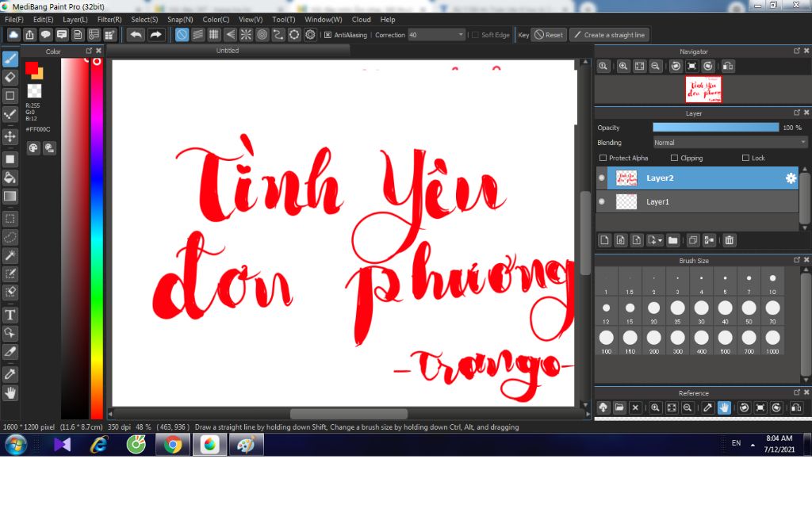Open the Layer menu
The width and height of the screenshot is (812, 524).
click(x=75, y=19)
